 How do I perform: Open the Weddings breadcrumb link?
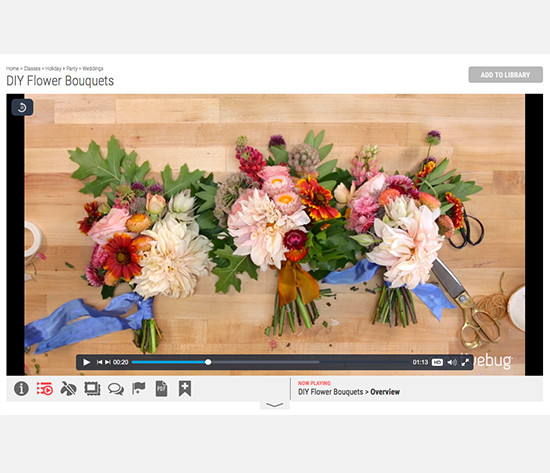click(x=93, y=68)
